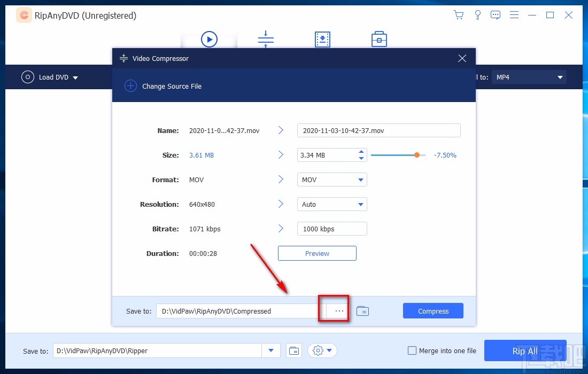Open the feedback chat icon
Image resolution: width=588 pixels, height=374 pixels.
pyautogui.click(x=496, y=15)
